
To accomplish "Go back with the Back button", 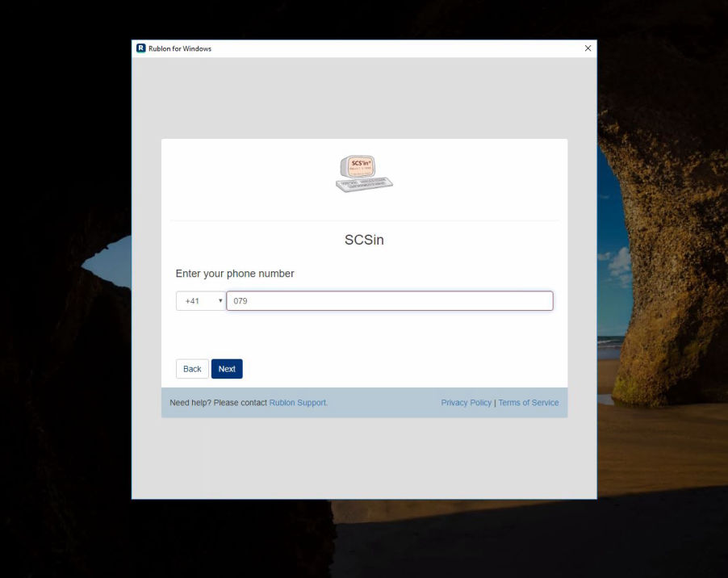I will click(192, 369).
